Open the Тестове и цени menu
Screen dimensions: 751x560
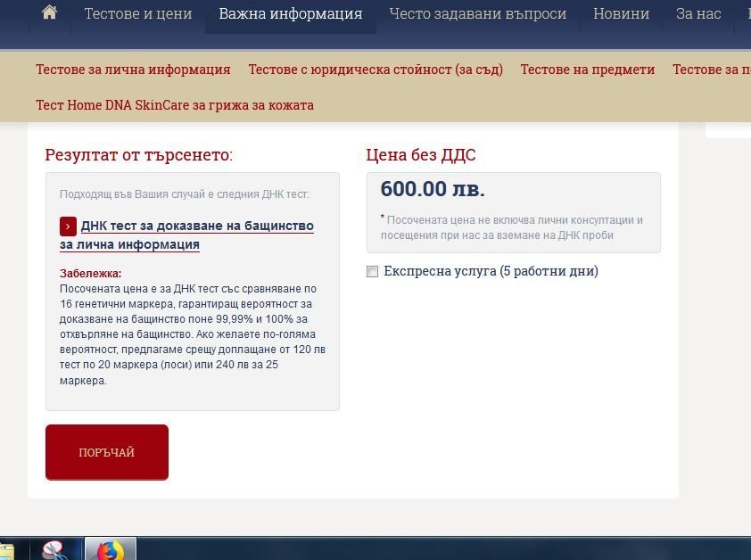[x=138, y=14]
